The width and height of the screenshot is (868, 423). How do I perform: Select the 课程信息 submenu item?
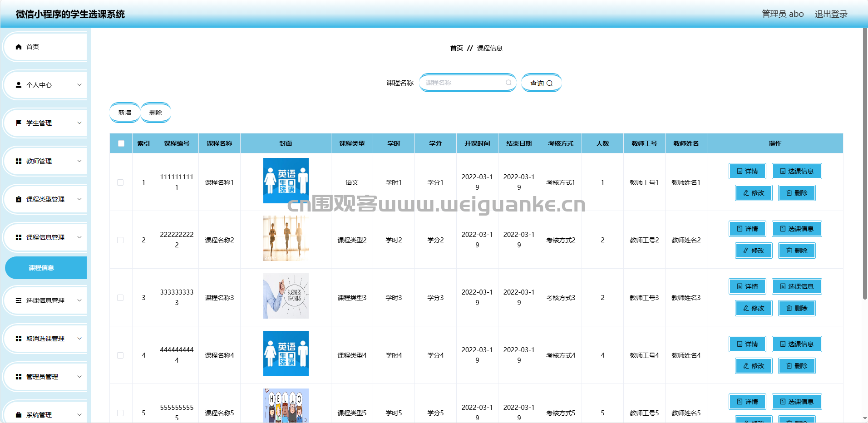point(46,268)
